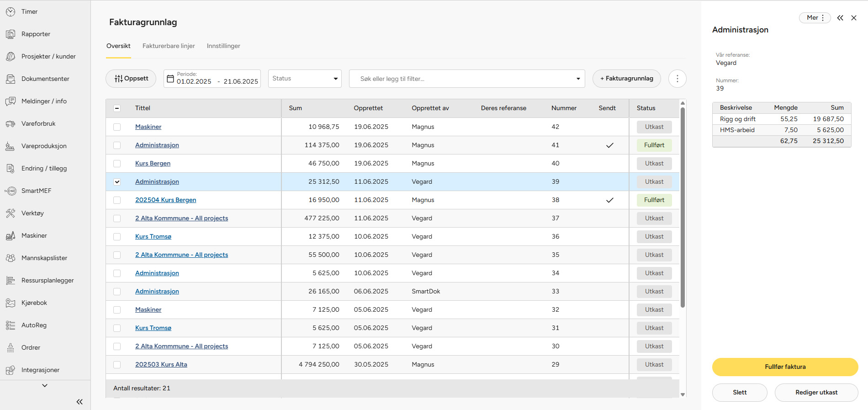
Task: Click the Vareforbruk truck icon
Action: point(11,123)
